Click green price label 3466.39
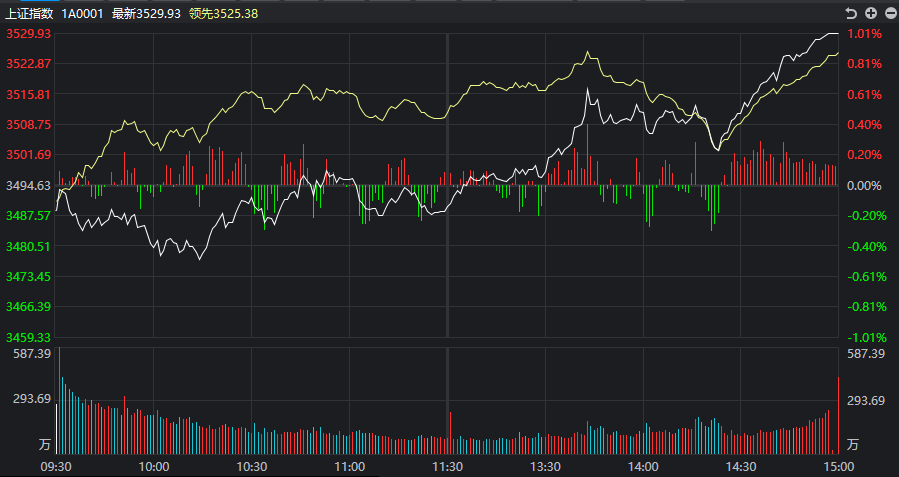Image resolution: width=899 pixels, height=477 pixels. 29,307
